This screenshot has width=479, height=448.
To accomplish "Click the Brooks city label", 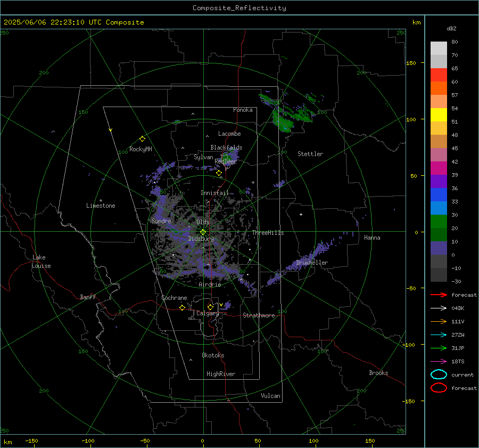I will pyautogui.click(x=378, y=373).
